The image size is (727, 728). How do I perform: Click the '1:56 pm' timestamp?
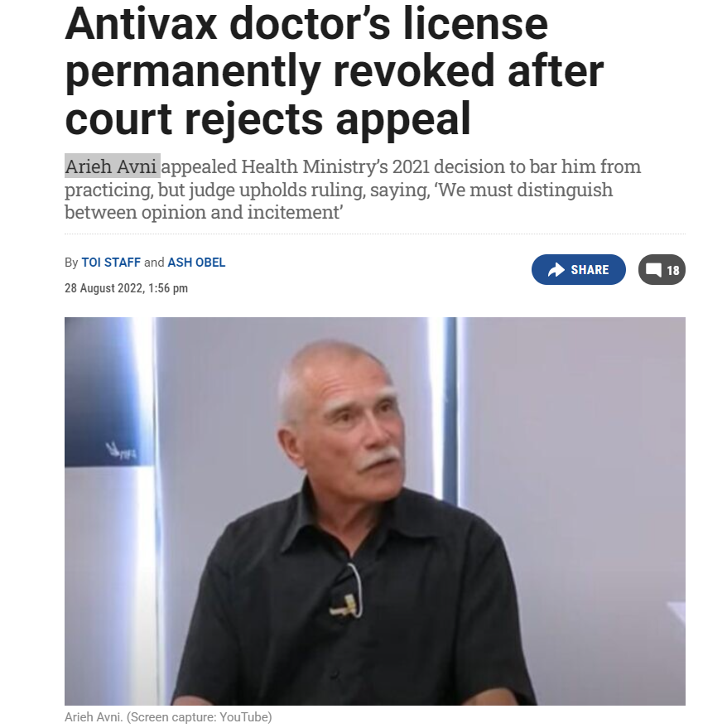click(168, 288)
